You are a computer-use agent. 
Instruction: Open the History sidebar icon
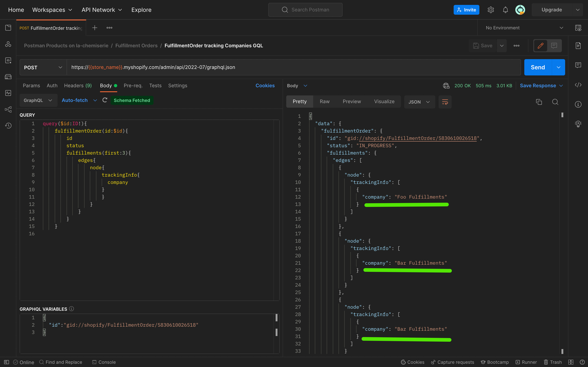coord(8,125)
